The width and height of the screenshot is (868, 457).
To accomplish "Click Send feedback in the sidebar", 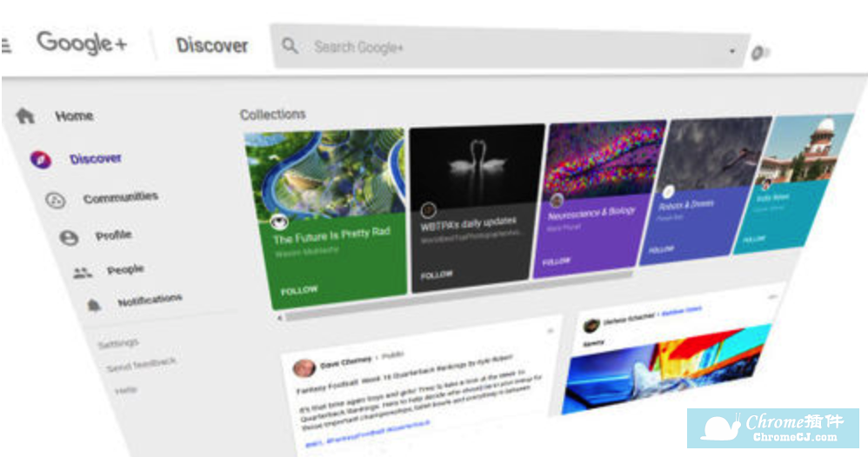I will pyautogui.click(x=141, y=365).
